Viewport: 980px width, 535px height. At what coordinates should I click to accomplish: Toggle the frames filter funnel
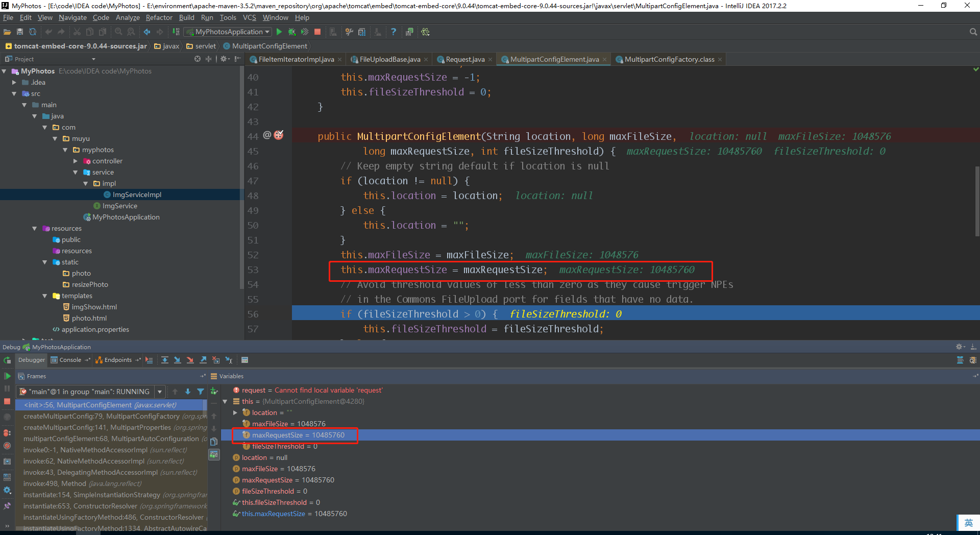200,392
